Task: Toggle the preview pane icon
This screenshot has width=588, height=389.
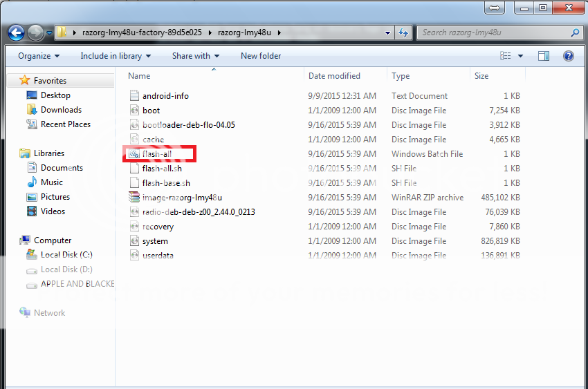Action: (544, 56)
